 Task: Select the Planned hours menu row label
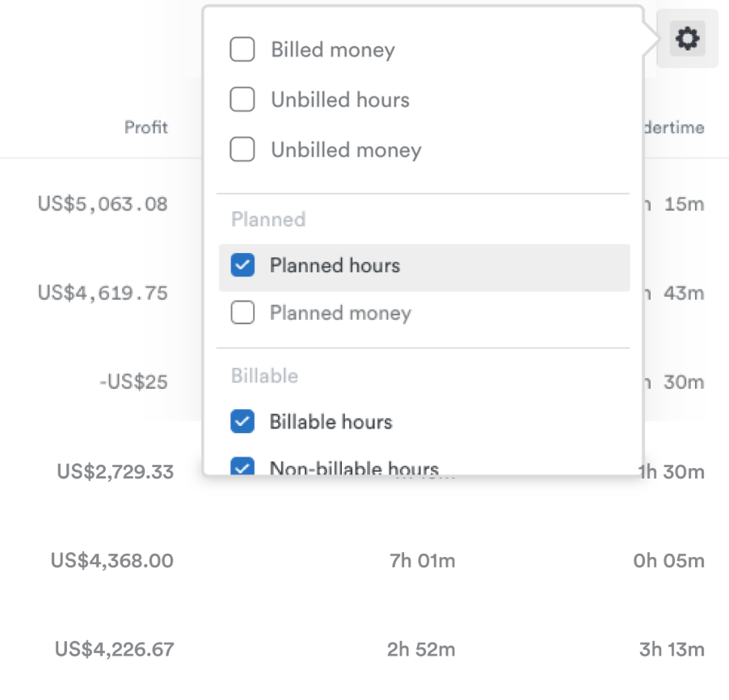click(x=335, y=265)
